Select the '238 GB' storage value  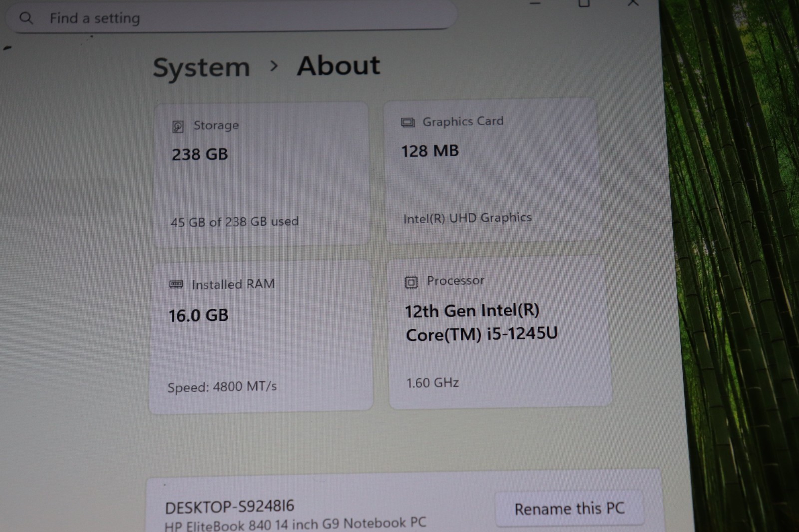pyautogui.click(x=200, y=154)
